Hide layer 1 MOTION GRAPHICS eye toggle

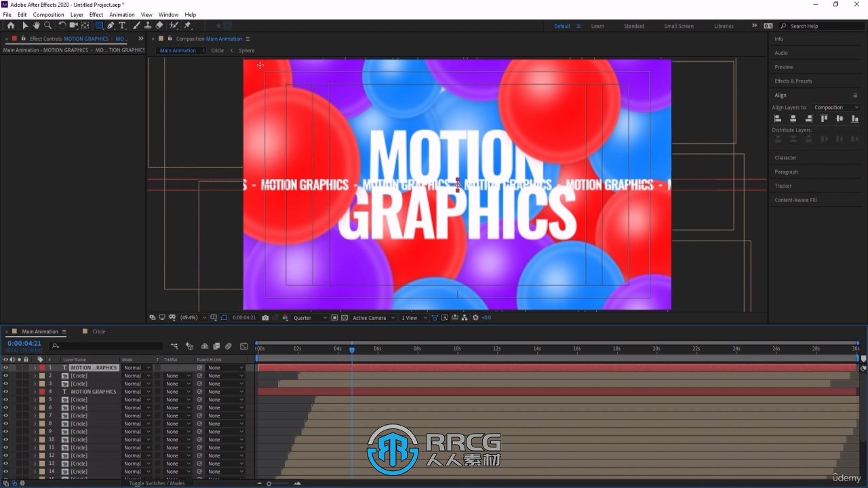6,367
